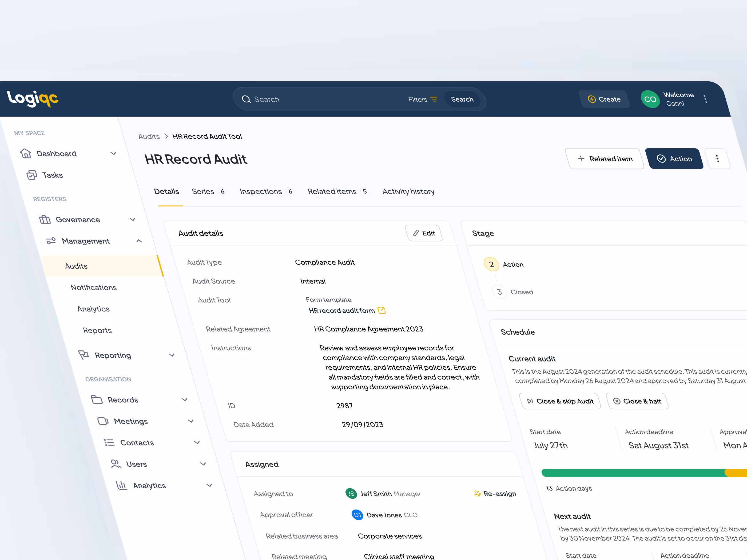
Task: Open the Filters icon in search bar
Action: tap(434, 99)
